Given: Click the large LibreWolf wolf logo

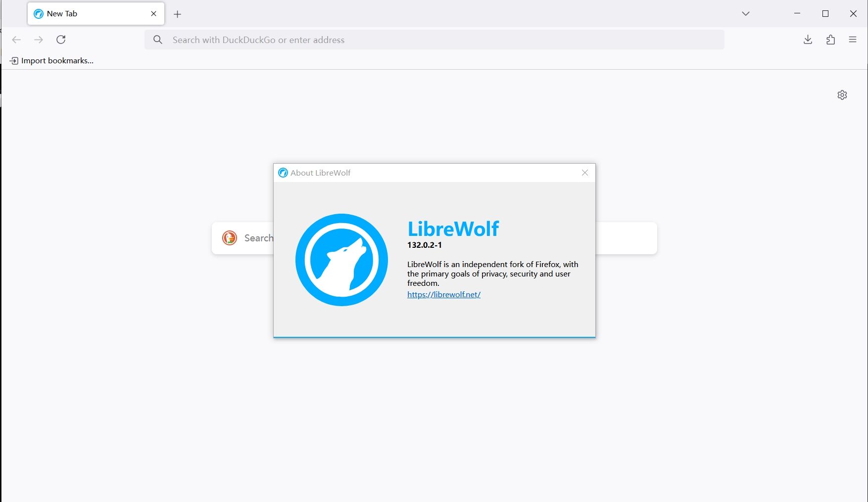Looking at the screenshot, I should (341, 260).
